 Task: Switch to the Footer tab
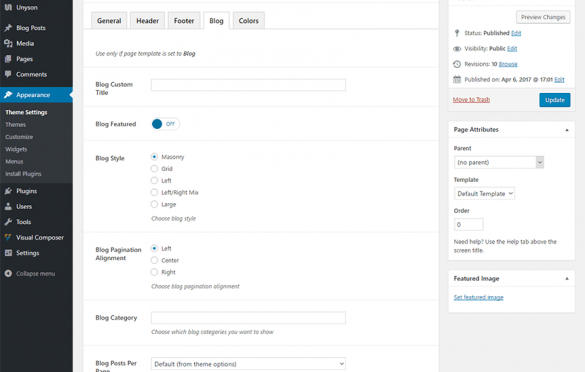point(184,21)
